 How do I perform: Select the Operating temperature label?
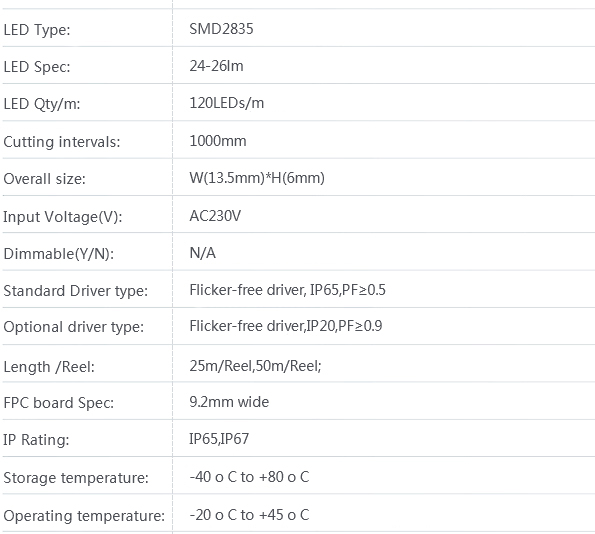click(x=84, y=516)
